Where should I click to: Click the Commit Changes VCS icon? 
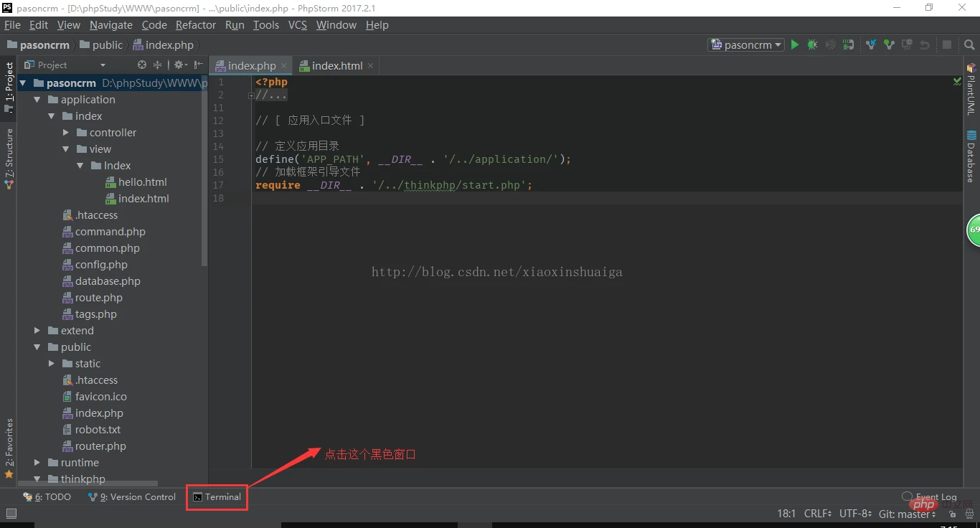pos(889,44)
